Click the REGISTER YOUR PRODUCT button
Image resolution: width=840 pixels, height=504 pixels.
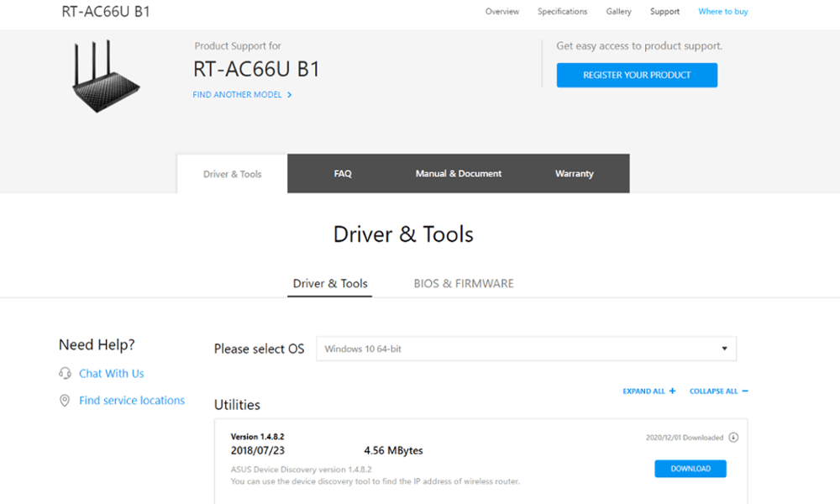pos(637,75)
